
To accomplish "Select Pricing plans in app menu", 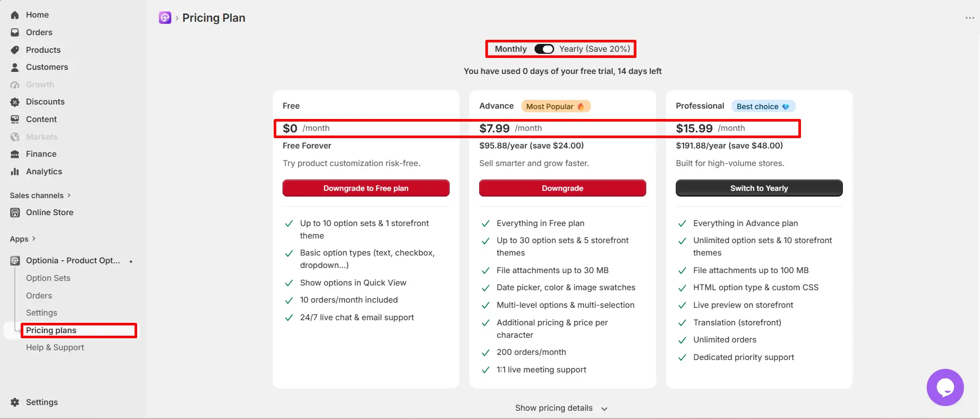I will 51,331.
